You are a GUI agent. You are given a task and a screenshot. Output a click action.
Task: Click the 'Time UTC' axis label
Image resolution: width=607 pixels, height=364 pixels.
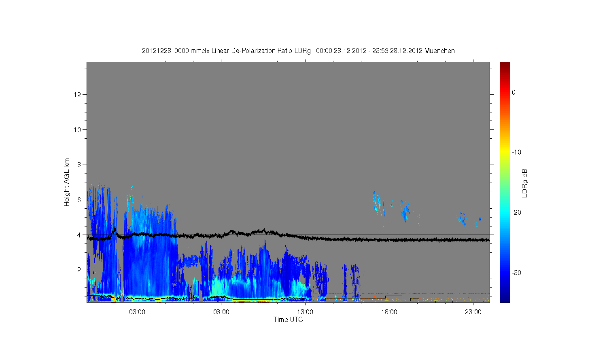click(288, 320)
